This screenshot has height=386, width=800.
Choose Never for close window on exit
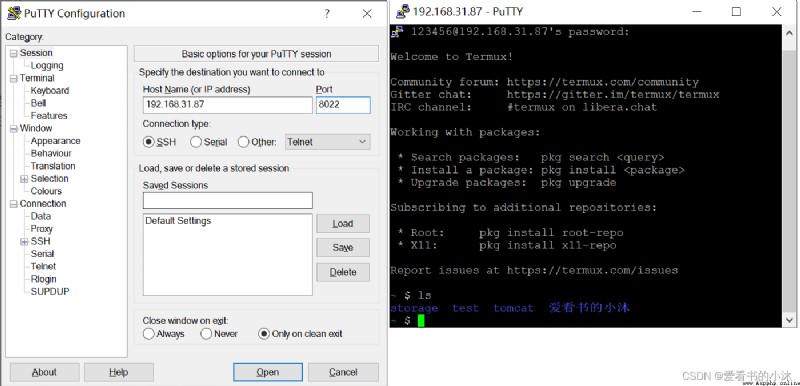pyautogui.click(x=206, y=334)
